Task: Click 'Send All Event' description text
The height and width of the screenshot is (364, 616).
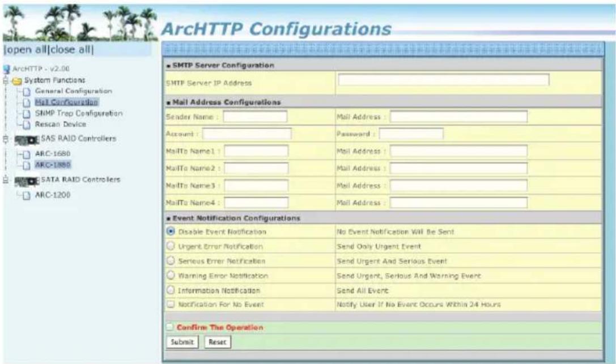Action: pyautogui.click(x=362, y=290)
